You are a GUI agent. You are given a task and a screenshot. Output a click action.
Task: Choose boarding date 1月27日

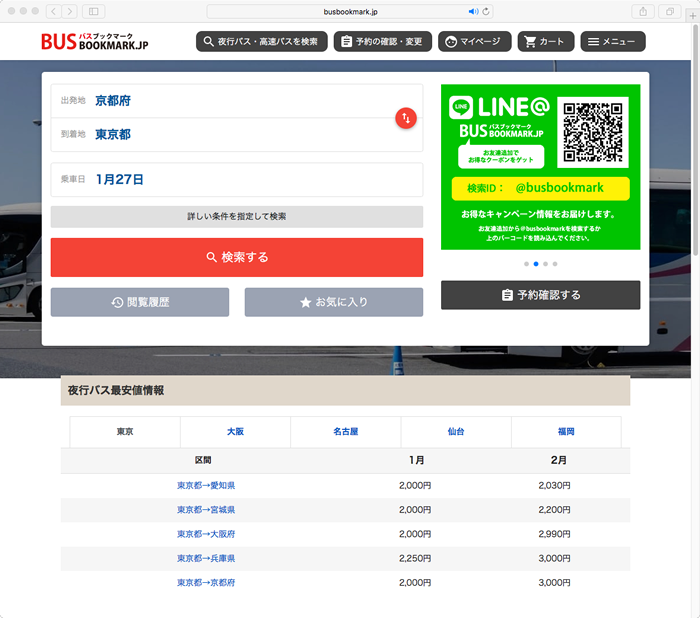coord(237,180)
